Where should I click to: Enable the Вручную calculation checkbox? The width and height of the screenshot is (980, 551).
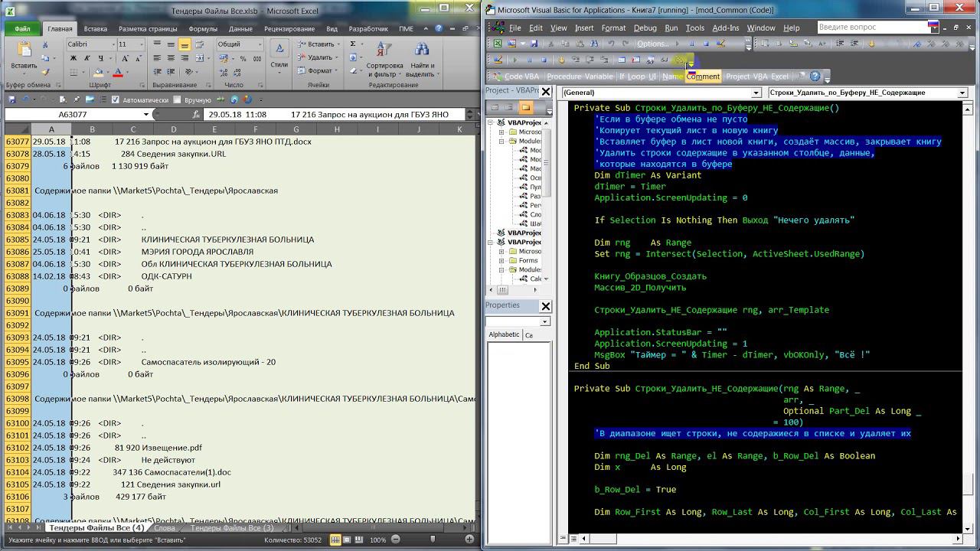(178, 100)
